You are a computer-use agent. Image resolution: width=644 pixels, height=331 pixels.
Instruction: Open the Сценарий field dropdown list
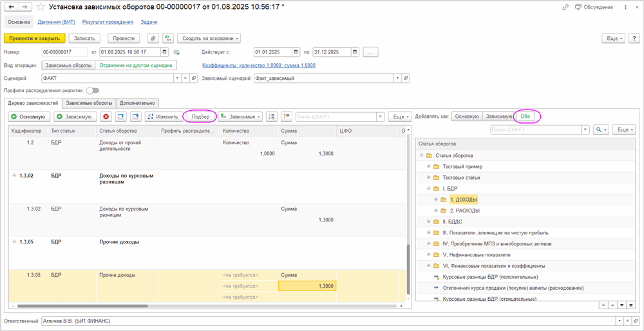click(176, 78)
